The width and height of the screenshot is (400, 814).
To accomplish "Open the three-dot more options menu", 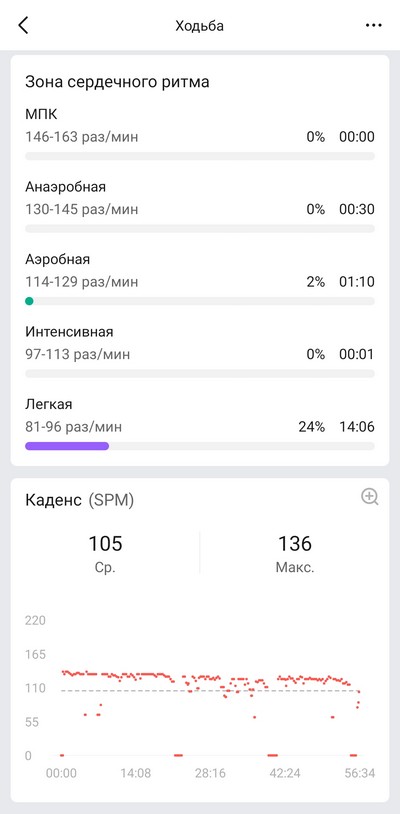I will coord(374,25).
